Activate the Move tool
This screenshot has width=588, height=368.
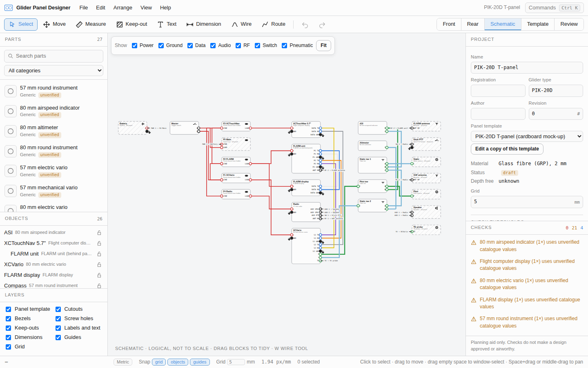tap(54, 25)
